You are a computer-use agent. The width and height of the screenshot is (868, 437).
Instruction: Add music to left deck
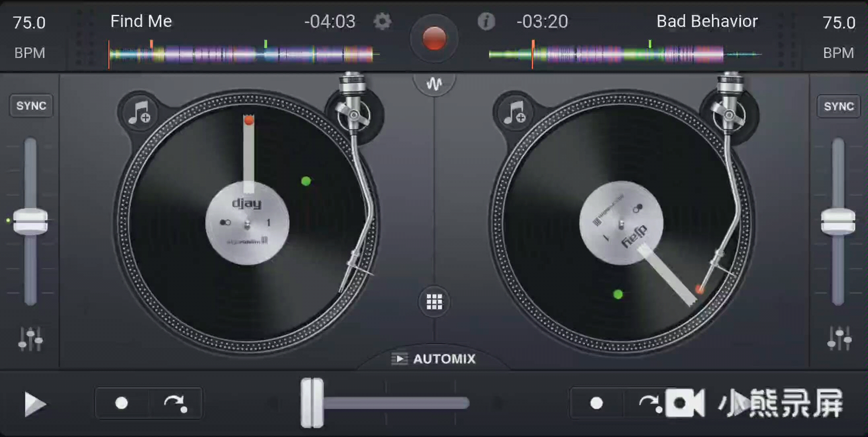(x=139, y=113)
